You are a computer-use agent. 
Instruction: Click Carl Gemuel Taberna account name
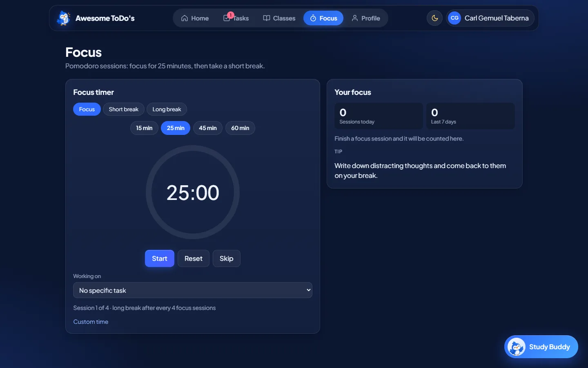[497, 18]
